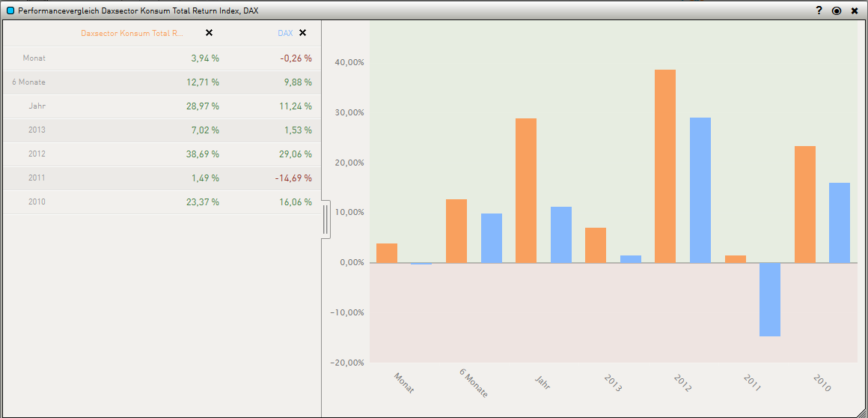This screenshot has width=868, height=418.
Task: Click the 23,37 % value
Action: [203, 202]
